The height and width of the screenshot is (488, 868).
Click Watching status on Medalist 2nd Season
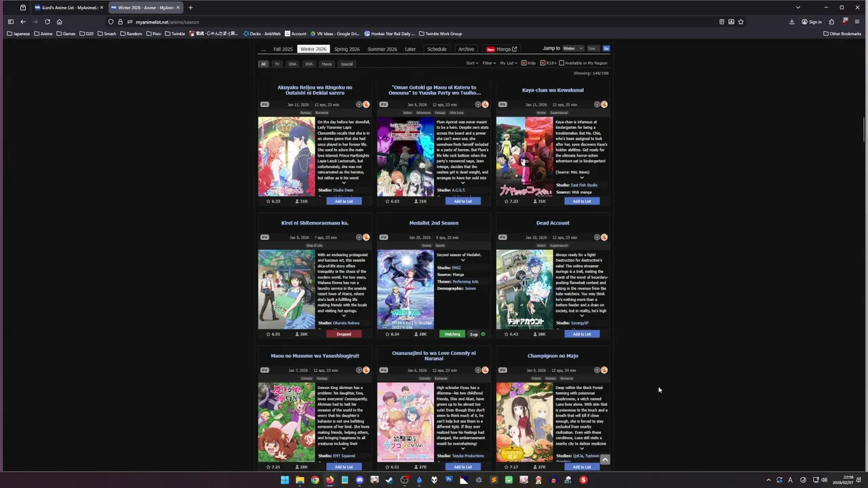pos(452,334)
